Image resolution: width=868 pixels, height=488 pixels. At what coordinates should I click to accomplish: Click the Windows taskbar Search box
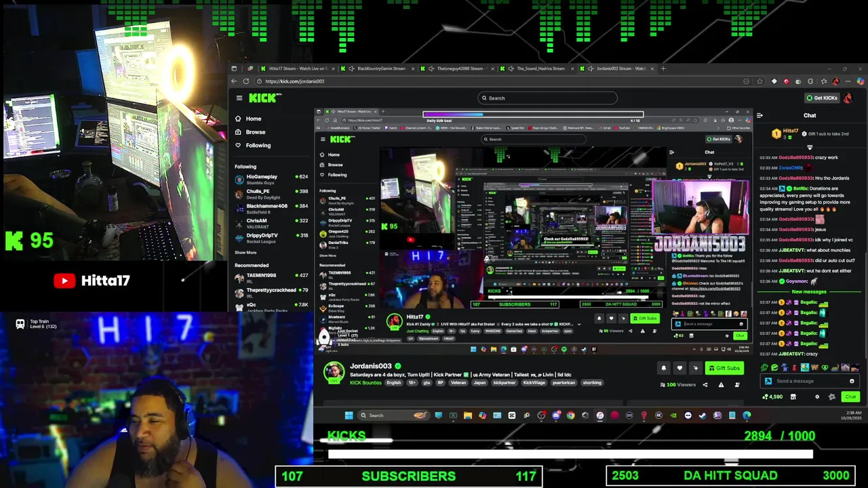pos(395,415)
